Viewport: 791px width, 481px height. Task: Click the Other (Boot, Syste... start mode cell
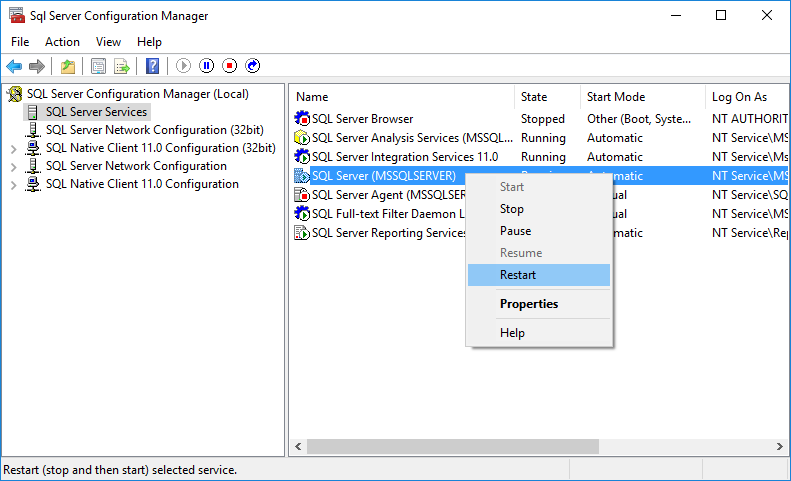coord(639,119)
